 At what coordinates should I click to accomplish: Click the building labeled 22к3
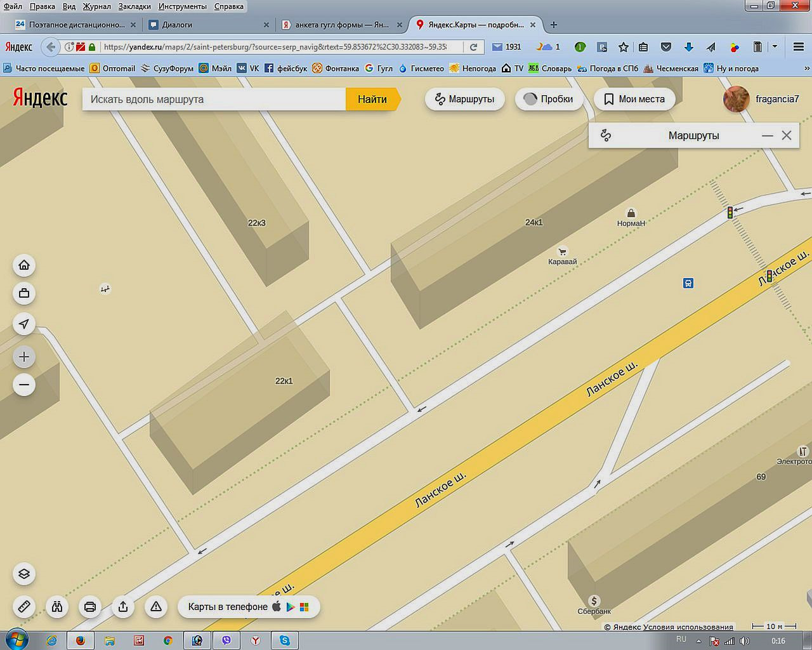click(x=256, y=223)
